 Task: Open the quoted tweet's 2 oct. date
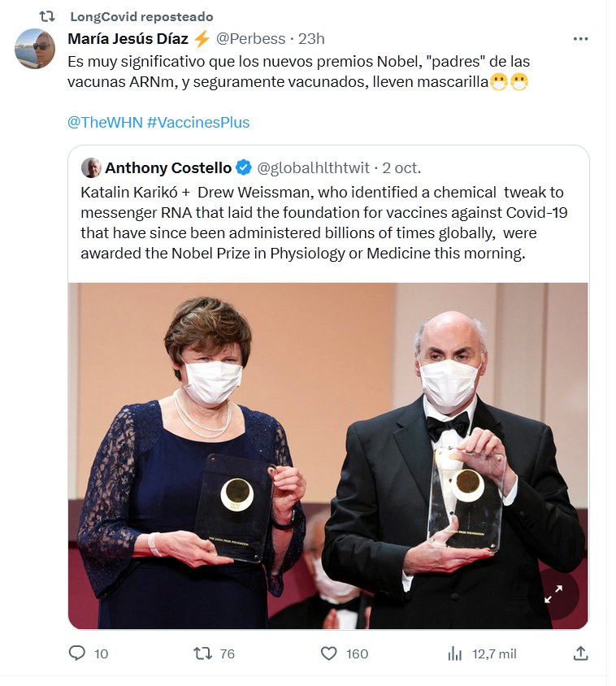coord(401,168)
